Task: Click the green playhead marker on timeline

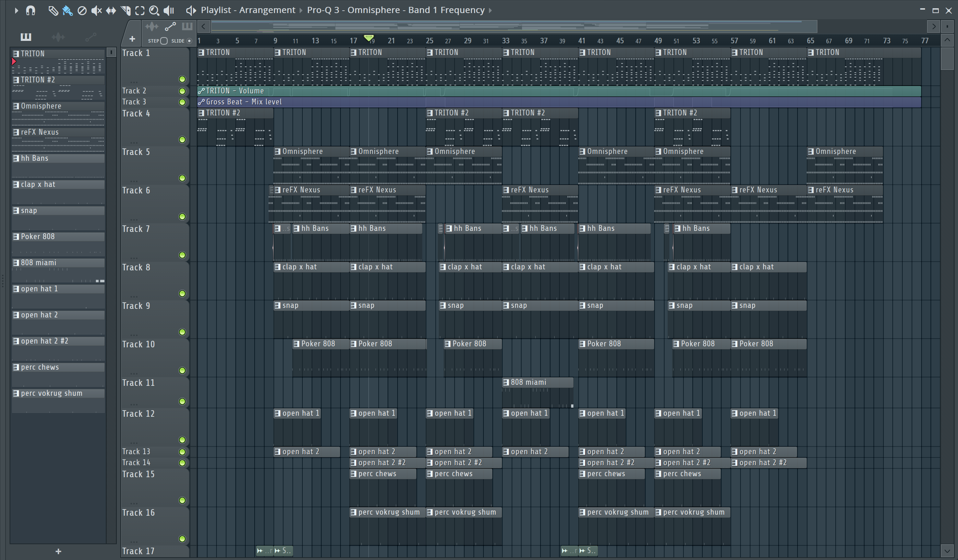Action: click(368, 38)
